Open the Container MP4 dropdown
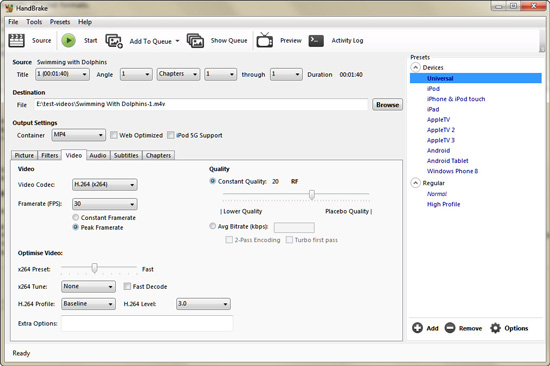 [x=79, y=135]
